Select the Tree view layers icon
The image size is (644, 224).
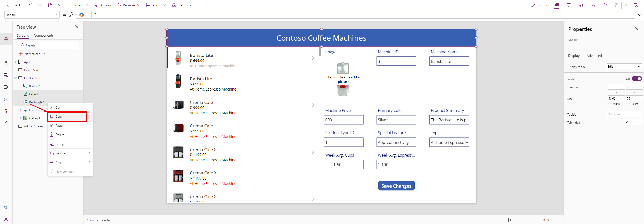pyautogui.click(x=6, y=39)
